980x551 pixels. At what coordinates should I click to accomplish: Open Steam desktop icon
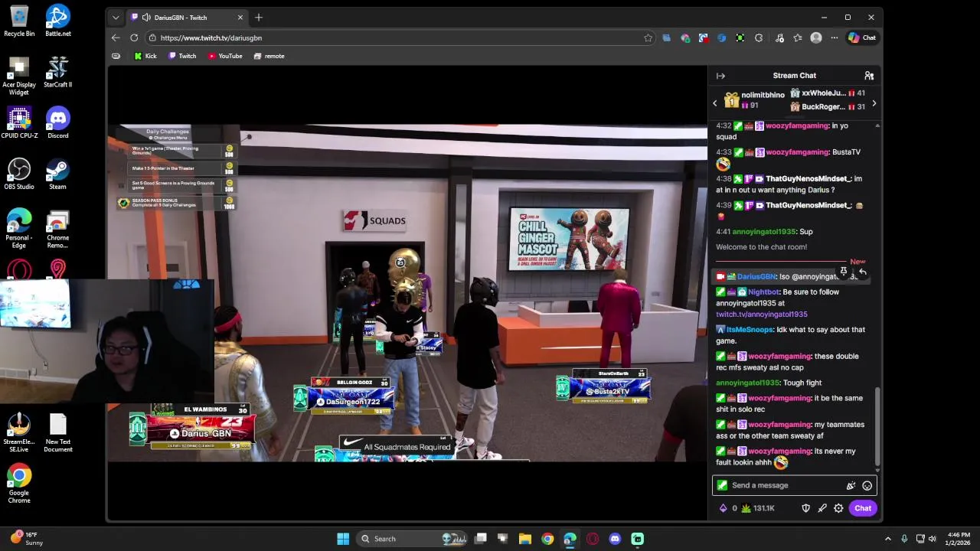58,174
